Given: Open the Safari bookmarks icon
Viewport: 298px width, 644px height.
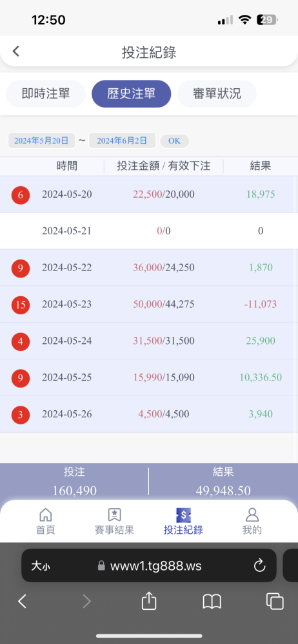Looking at the screenshot, I should (x=212, y=601).
